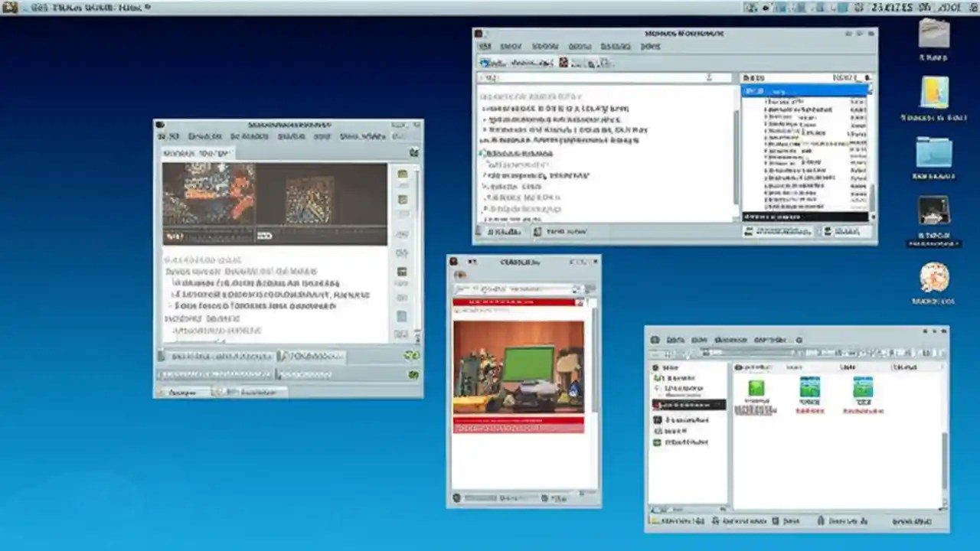The image size is (980, 551).
Task: Open the second menu in the mail window menu bar
Action: tap(510, 46)
